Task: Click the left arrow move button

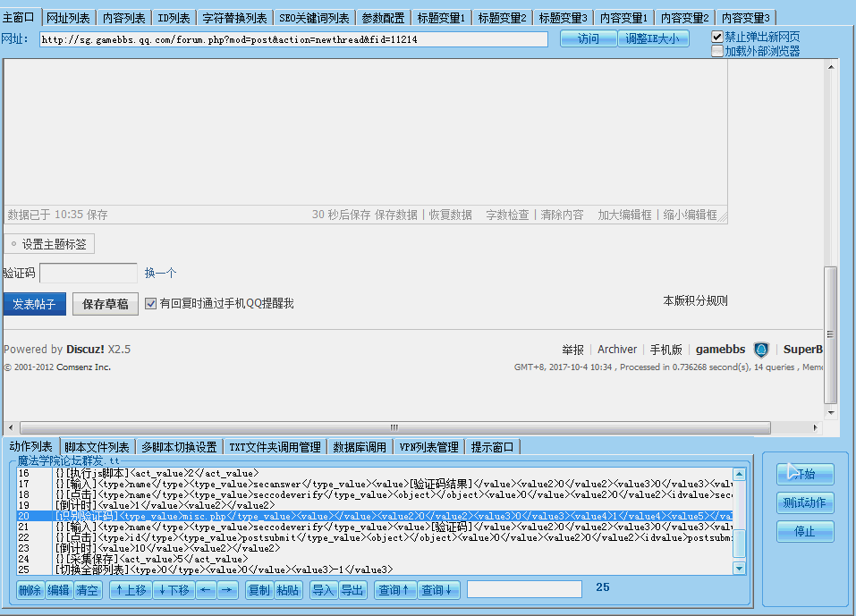Action: pos(206,590)
